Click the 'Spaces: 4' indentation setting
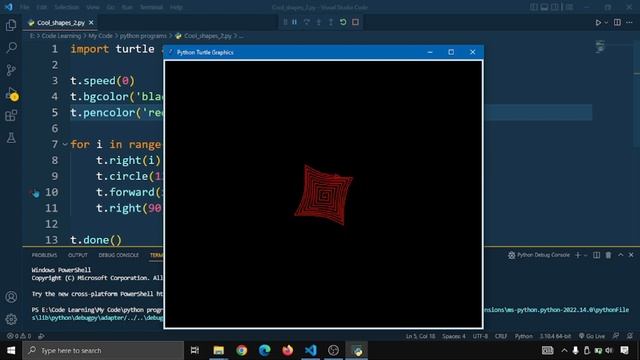 [x=453, y=336]
